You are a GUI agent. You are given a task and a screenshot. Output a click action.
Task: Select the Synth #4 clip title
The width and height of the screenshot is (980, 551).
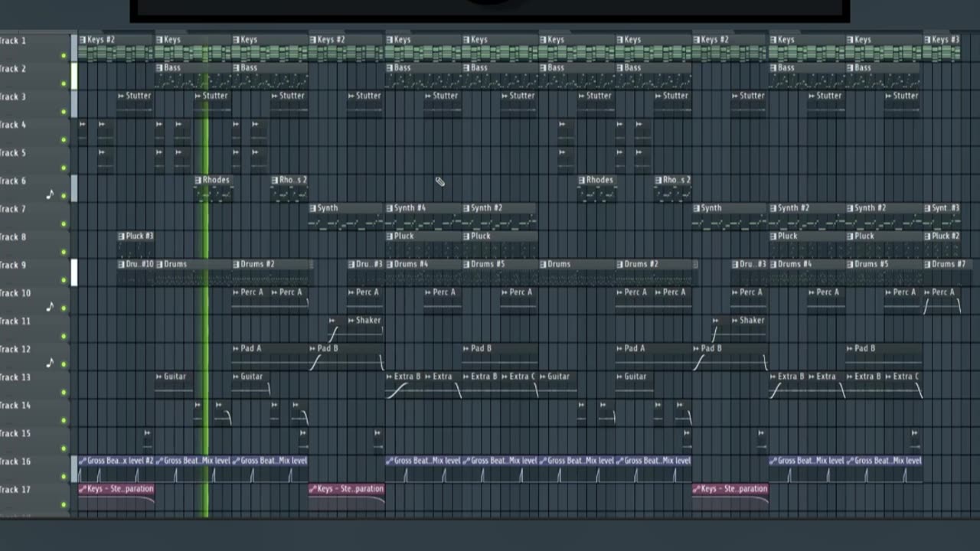point(410,208)
